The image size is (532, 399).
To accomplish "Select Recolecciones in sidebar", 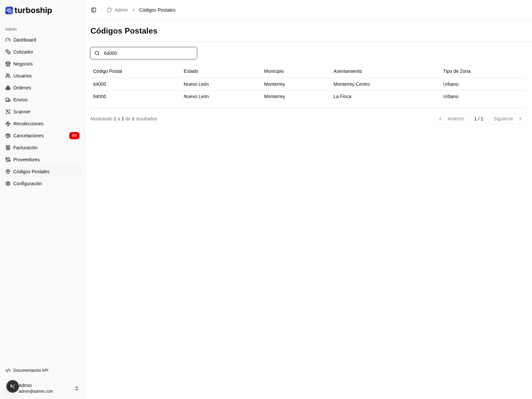I will [28, 124].
